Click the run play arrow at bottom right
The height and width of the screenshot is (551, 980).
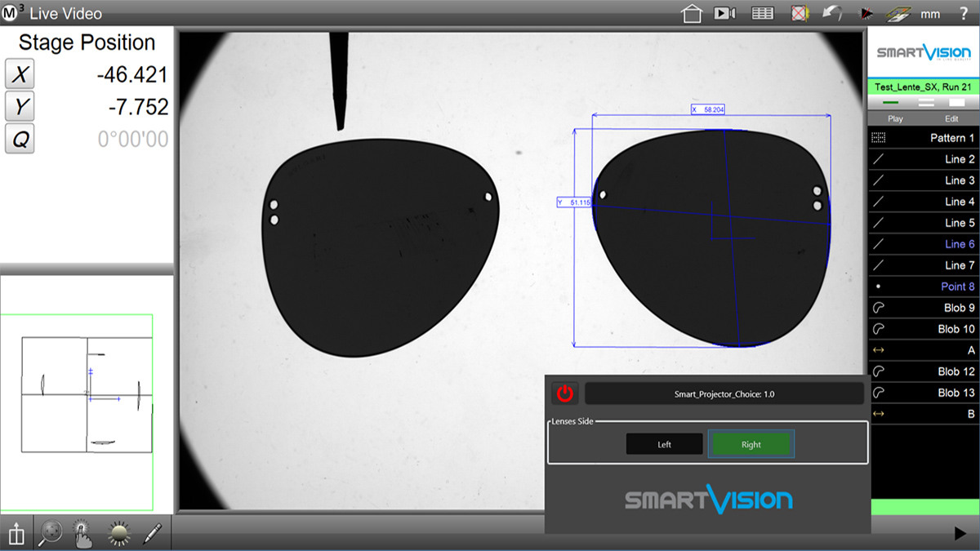pyautogui.click(x=960, y=534)
